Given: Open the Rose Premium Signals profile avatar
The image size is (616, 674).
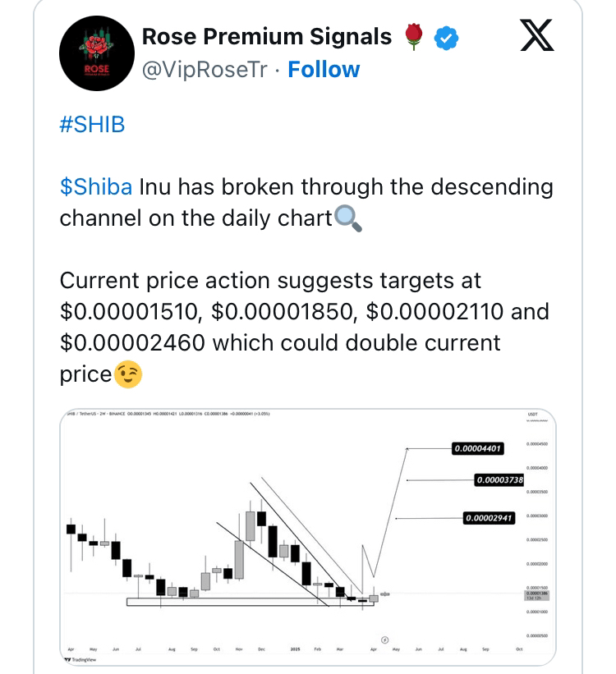Looking at the screenshot, I should pyautogui.click(x=97, y=53).
